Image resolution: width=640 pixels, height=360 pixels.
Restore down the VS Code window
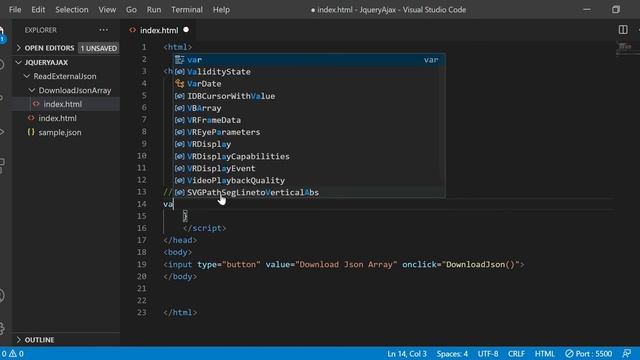(616, 9)
